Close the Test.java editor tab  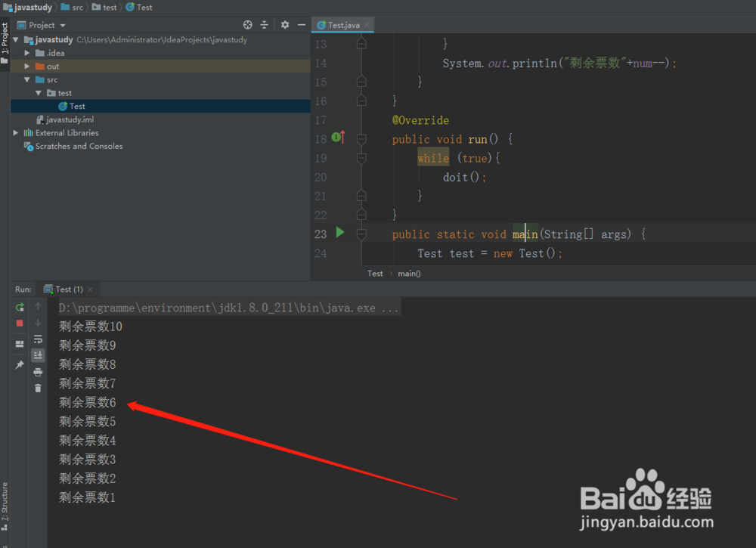(367, 25)
